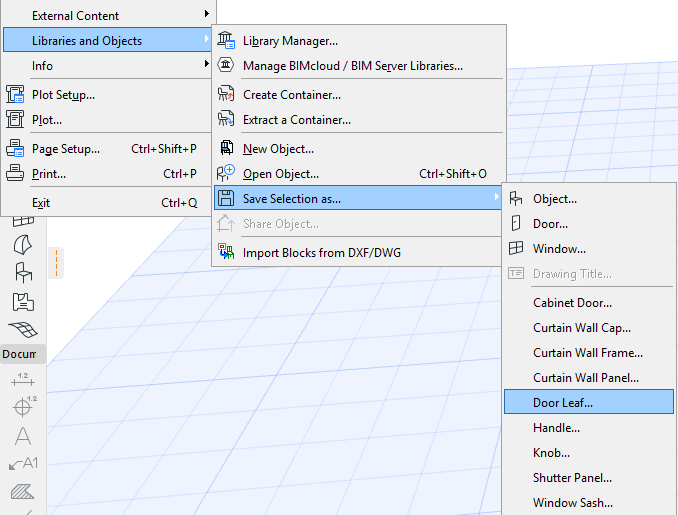The width and height of the screenshot is (678, 515).
Task: Select Curtain Wall Panel option
Action: (x=585, y=377)
